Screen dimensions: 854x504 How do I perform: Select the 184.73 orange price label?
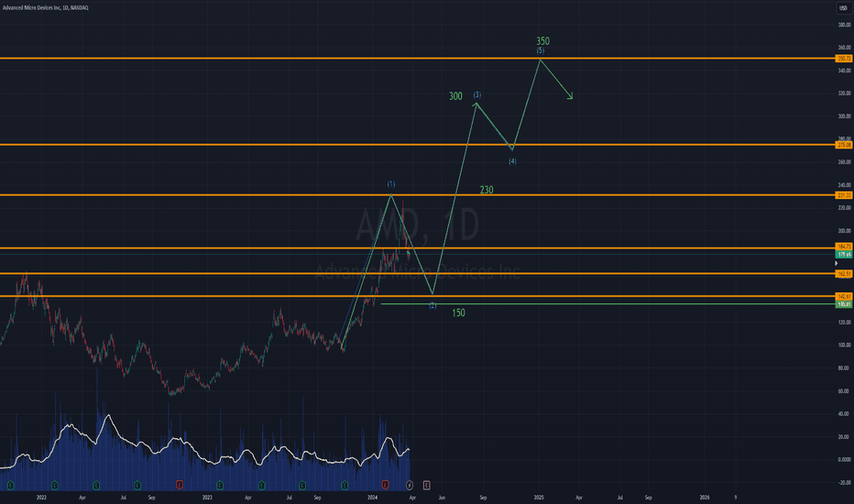coord(844,247)
